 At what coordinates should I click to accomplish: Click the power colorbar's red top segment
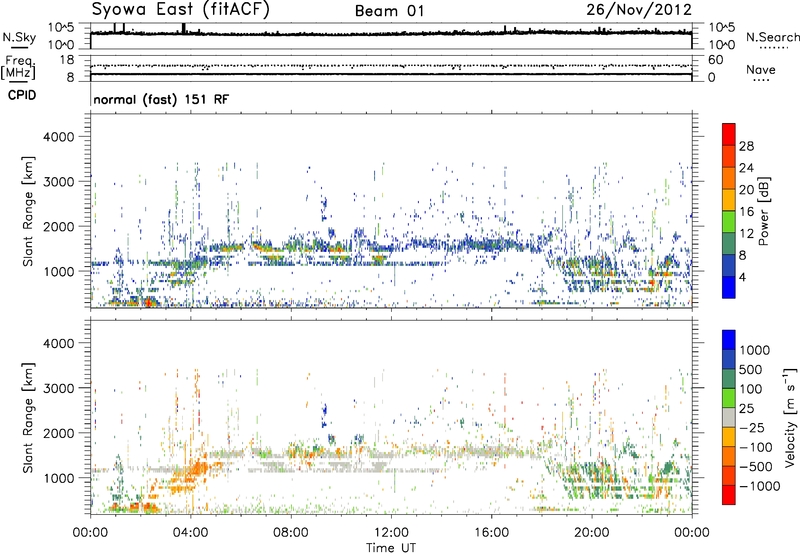point(729,134)
